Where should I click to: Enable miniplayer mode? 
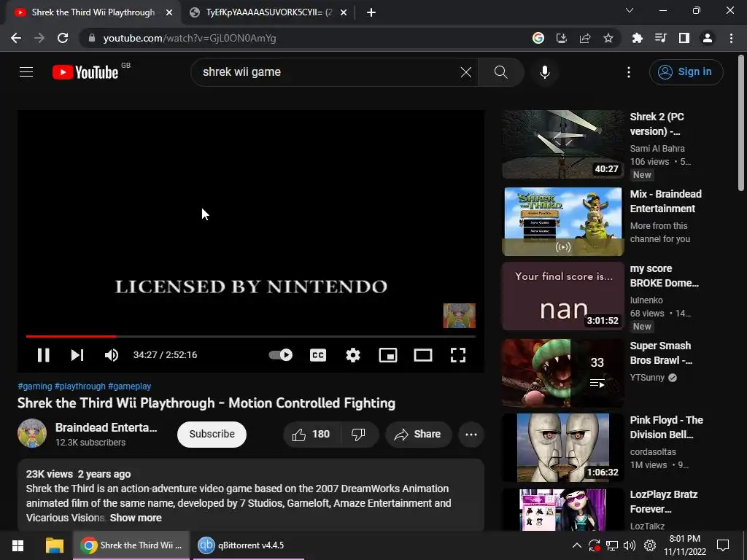pyautogui.click(x=388, y=355)
